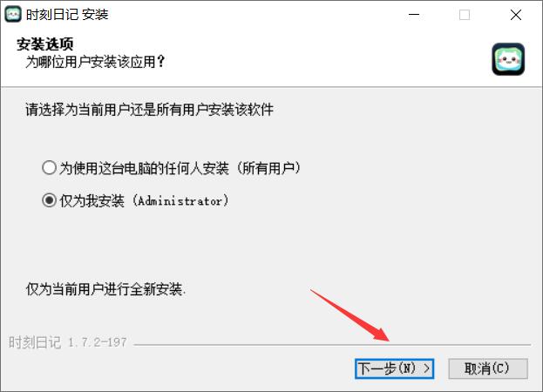543x392 pixels.
Task: Click the 仅为我安装 (Administrator) option label
Action: (144, 200)
